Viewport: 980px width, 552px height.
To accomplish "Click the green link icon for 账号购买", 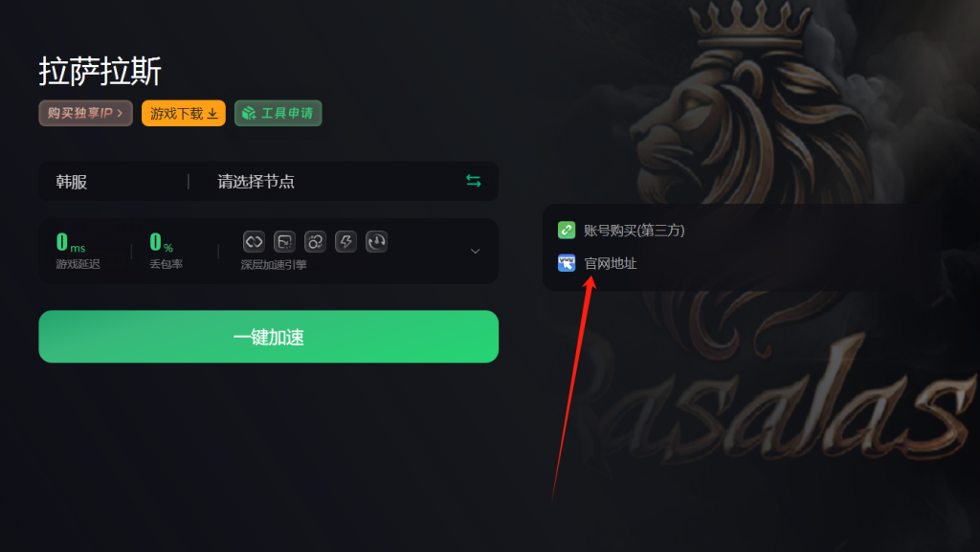I will (x=567, y=230).
